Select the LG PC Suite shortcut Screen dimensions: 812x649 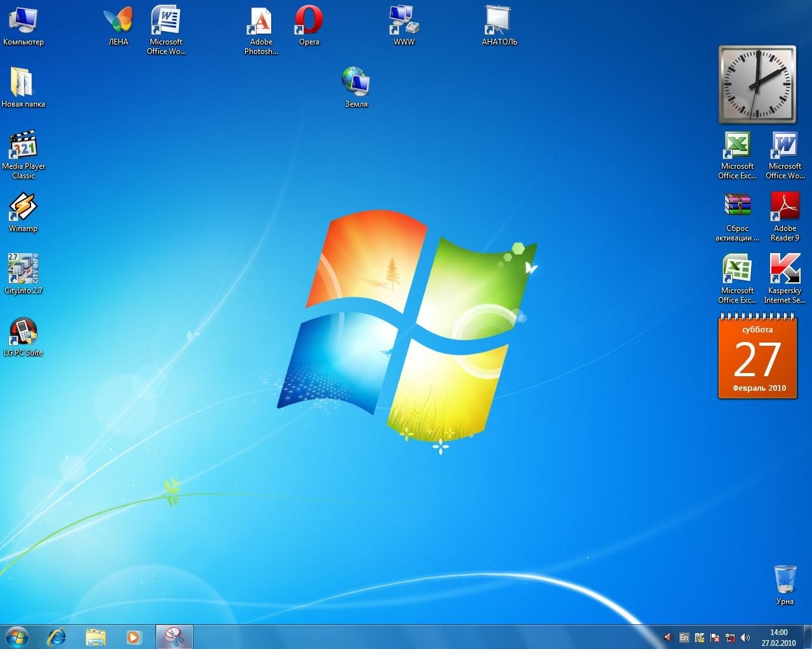click(23, 336)
